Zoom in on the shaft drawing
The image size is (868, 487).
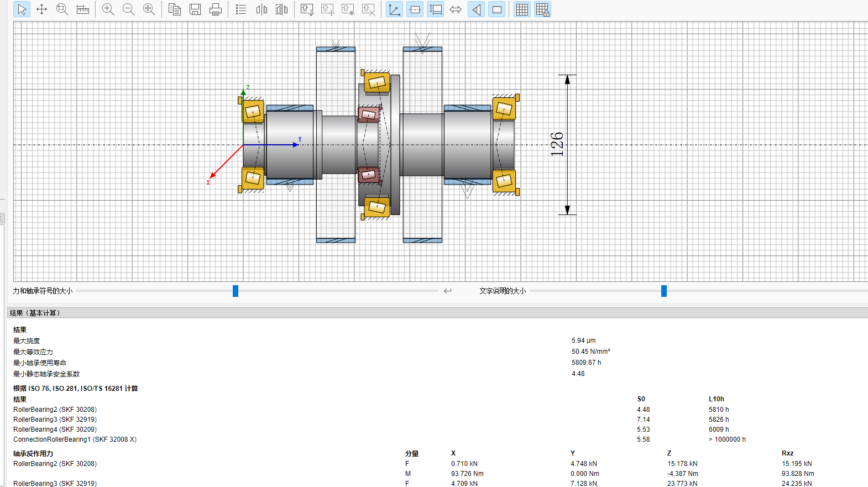pos(108,9)
